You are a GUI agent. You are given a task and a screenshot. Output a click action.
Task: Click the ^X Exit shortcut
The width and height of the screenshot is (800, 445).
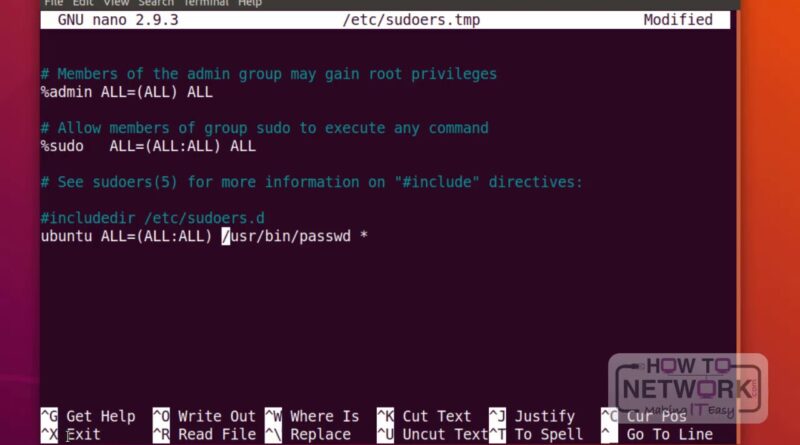pyautogui.click(x=71, y=434)
